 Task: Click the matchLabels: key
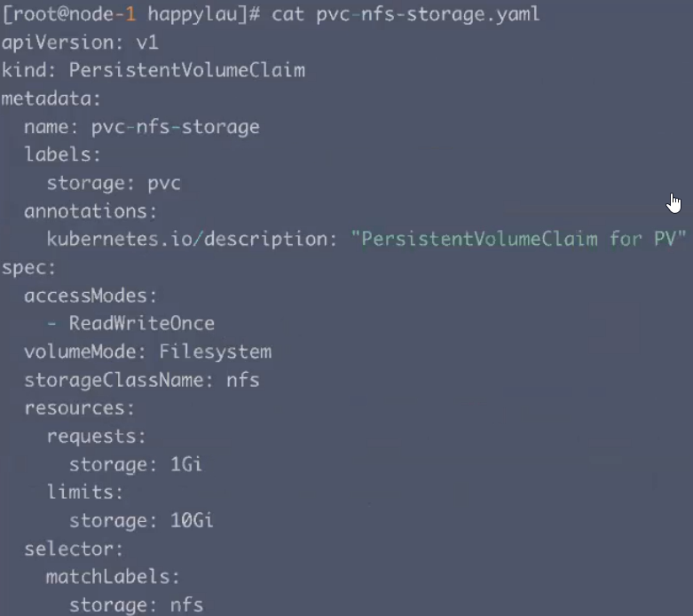pyautogui.click(x=114, y=577)
